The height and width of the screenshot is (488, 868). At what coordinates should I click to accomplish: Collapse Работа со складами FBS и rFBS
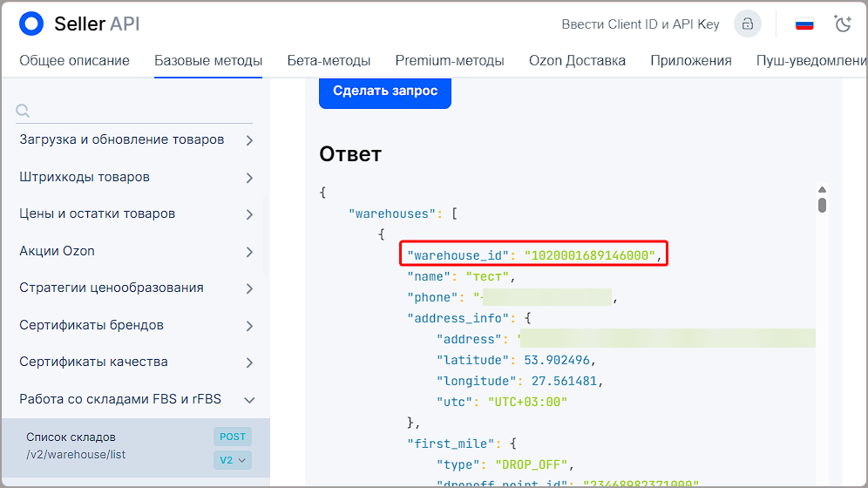(249, 400)
